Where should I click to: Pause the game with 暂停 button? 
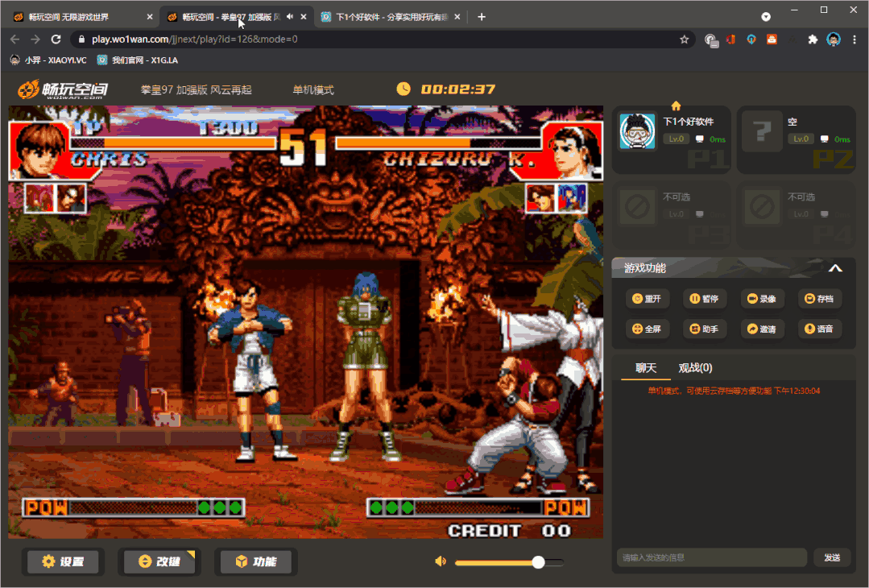click(703, 299)
